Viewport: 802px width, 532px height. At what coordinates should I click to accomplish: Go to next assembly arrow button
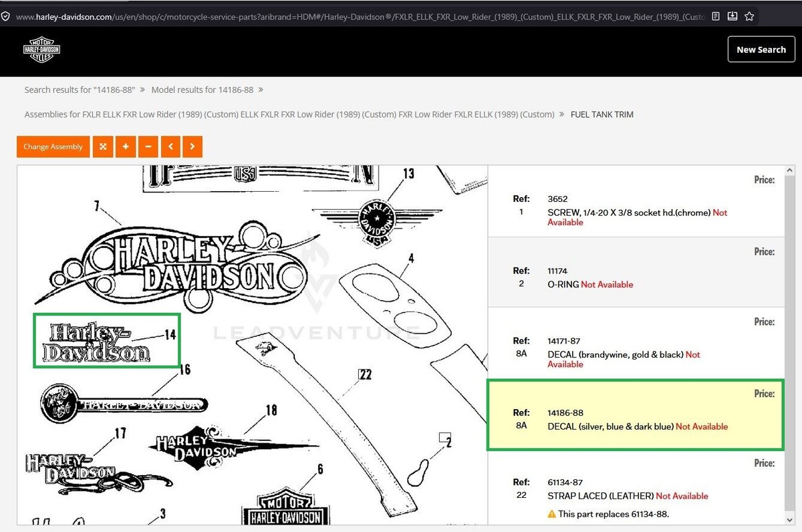[192, 147]
